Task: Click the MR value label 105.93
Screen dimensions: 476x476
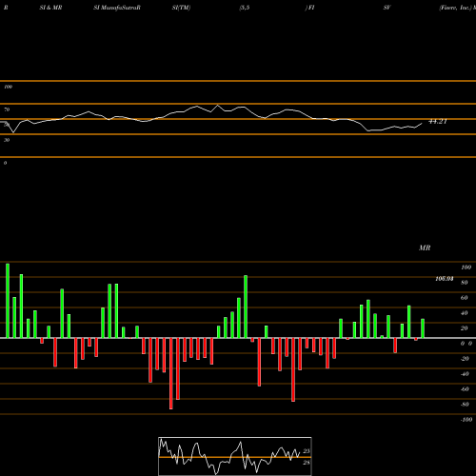Action: pyautogui.click(x=445, y=279)
